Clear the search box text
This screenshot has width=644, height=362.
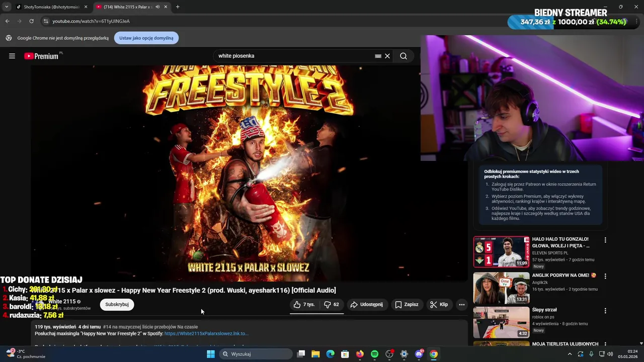pyautogui.click(x=387, y=56)
